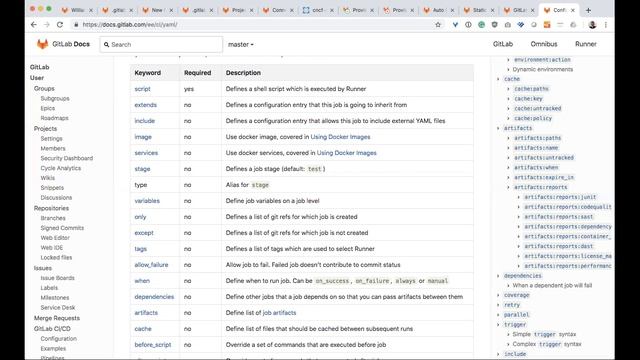The width and height of the screenshot is (640, 360).
Task: Open the extends keyword link
Action: [x=146, y=105]
